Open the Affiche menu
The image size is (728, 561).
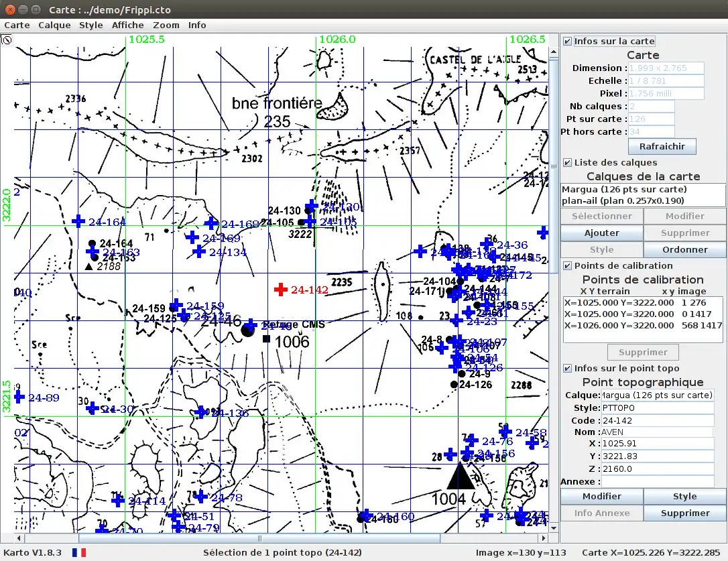tap(127, 25)
